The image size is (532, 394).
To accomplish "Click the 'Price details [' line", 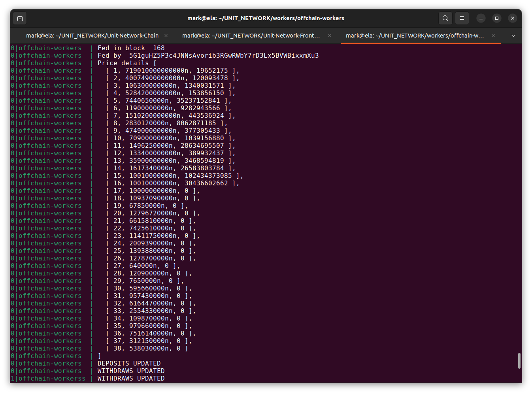I will (127, 63).
